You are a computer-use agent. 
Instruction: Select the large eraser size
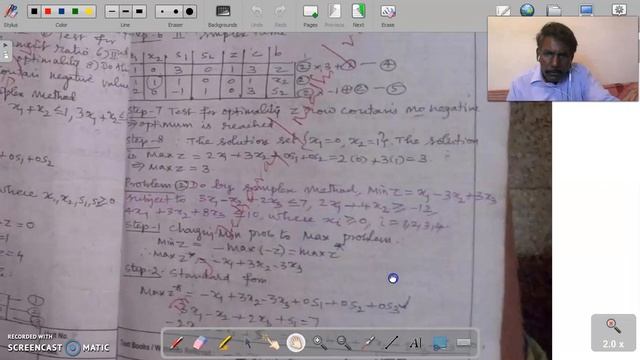click(190, 11)
